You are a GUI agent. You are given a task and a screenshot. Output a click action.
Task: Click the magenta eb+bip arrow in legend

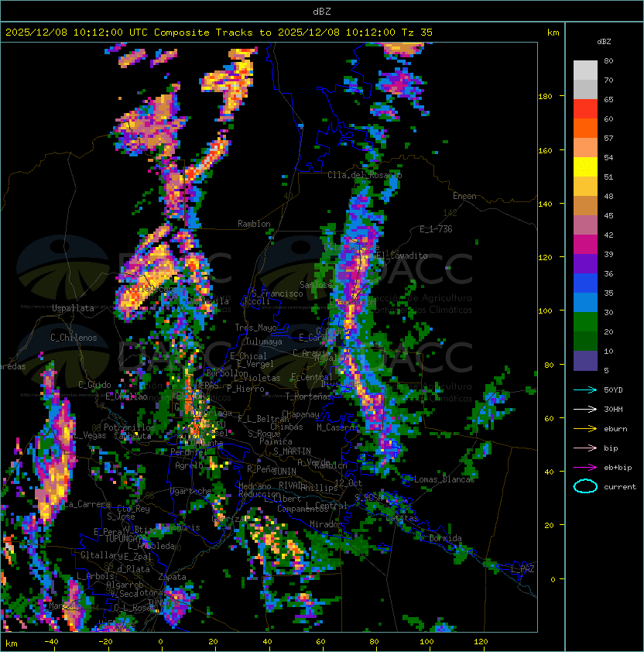point(585,468)
